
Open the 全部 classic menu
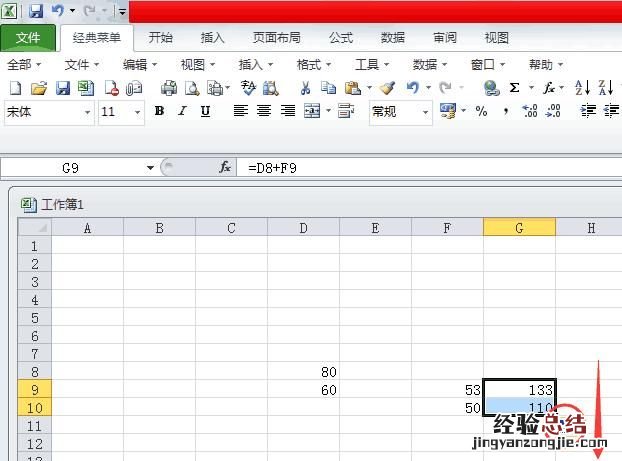click(x=24, y=64)
